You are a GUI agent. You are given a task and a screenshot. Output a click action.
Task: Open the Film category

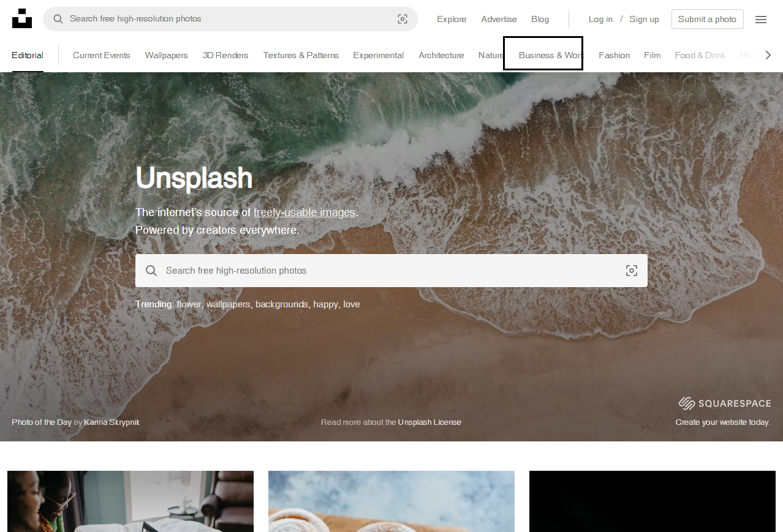[652, 55]
